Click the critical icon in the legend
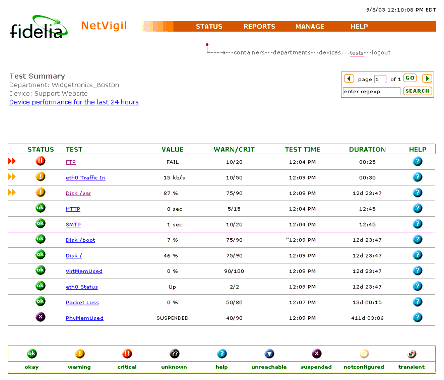This screenshot has width=444, height=380. tap(127, 354)
